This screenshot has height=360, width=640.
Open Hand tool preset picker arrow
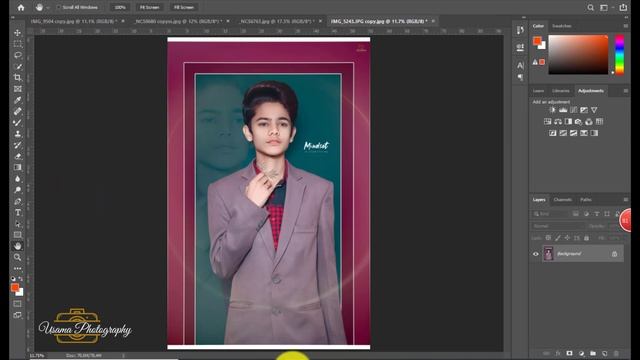pos(48,7)
